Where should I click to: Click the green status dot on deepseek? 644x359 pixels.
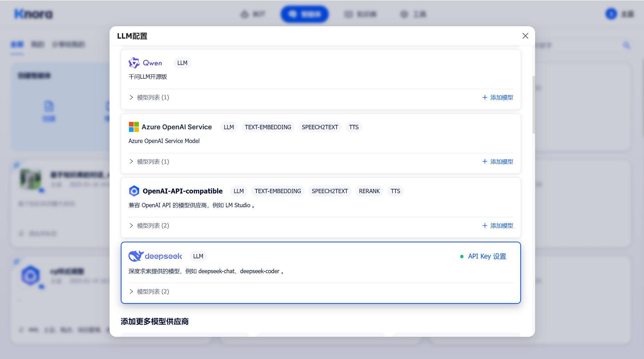pyautogui.click(x=462, y=256)
